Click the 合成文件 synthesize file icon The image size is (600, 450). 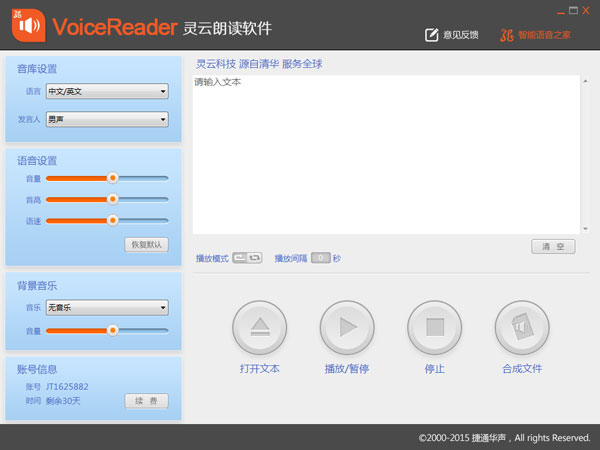tap(522, 328)
